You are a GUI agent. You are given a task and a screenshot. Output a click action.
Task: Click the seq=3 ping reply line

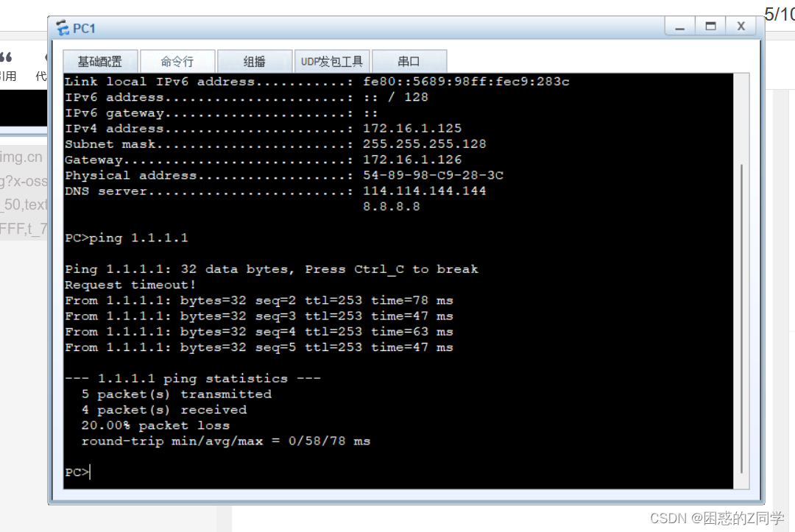[x=258, y=316]
